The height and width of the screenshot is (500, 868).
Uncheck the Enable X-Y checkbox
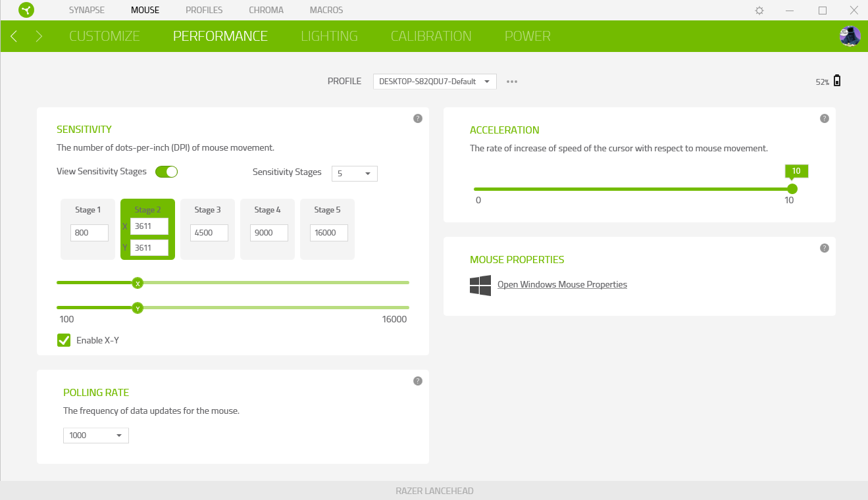(x=64, y=340)
